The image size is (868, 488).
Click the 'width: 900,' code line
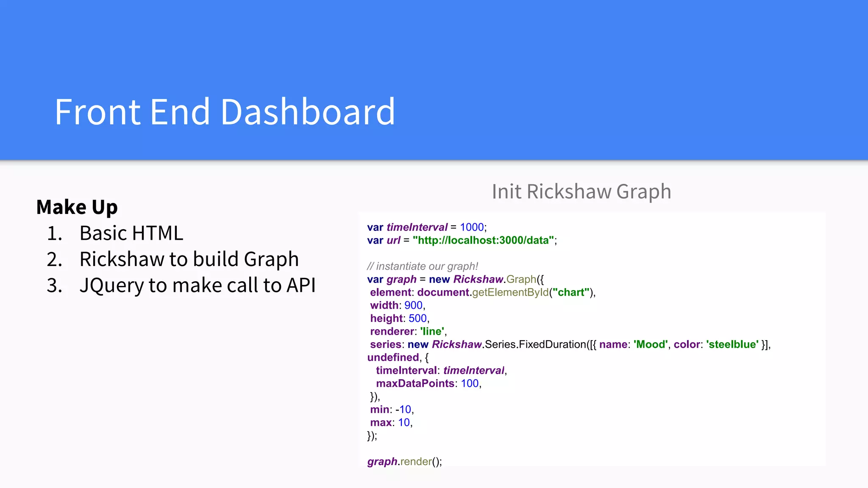pos(398,305)
